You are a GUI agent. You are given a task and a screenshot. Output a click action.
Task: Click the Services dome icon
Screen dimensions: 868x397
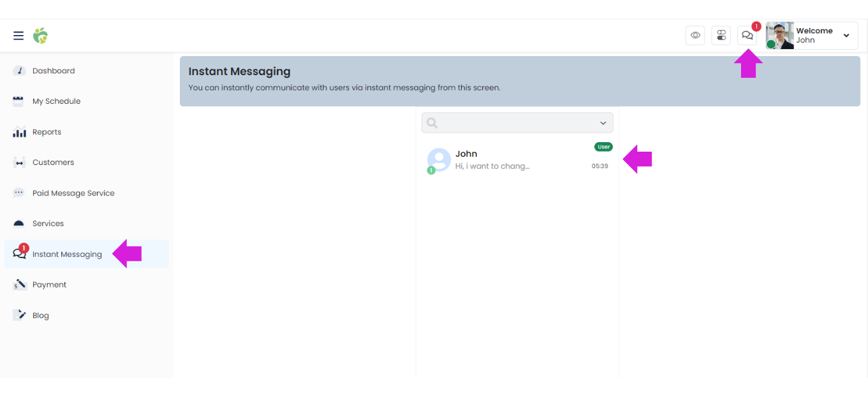tap(19, 224)
